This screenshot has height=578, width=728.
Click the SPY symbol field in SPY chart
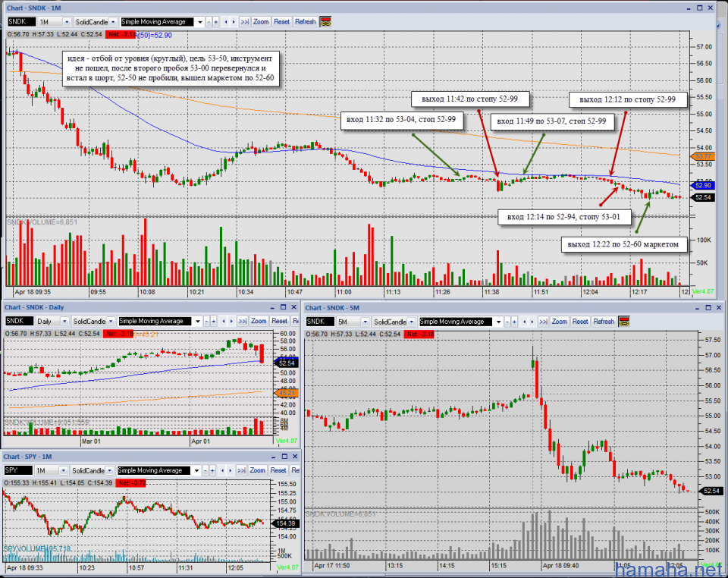(18, 471)
